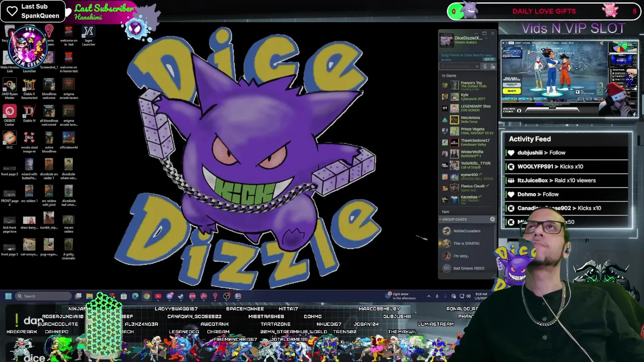Open the GCC desktop icon
The width and height of the screenshot is (644, 362).
(x=10, y=140)
